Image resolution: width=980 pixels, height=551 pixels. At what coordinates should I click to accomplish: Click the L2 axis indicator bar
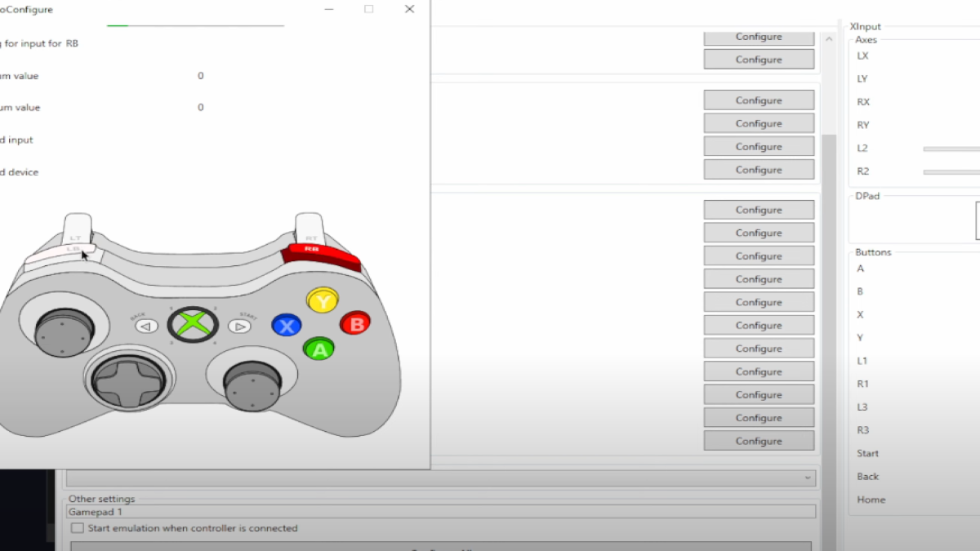tap(951, 149)
